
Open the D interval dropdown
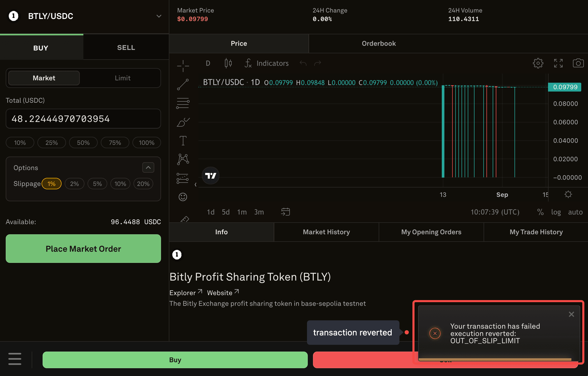click(208, 63)
